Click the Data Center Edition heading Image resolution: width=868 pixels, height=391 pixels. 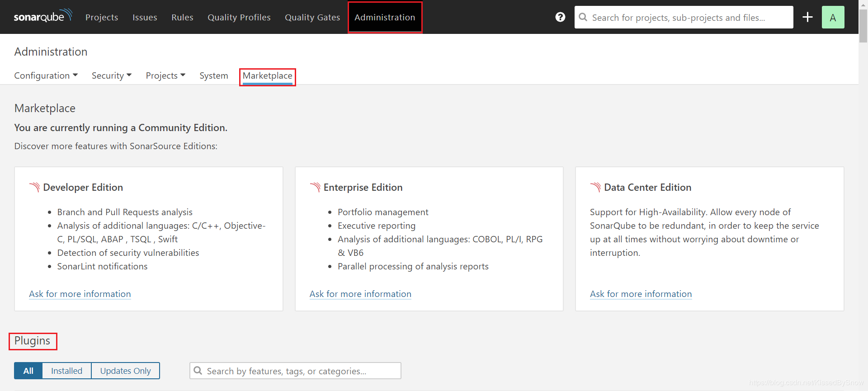(x=648, y=187)
